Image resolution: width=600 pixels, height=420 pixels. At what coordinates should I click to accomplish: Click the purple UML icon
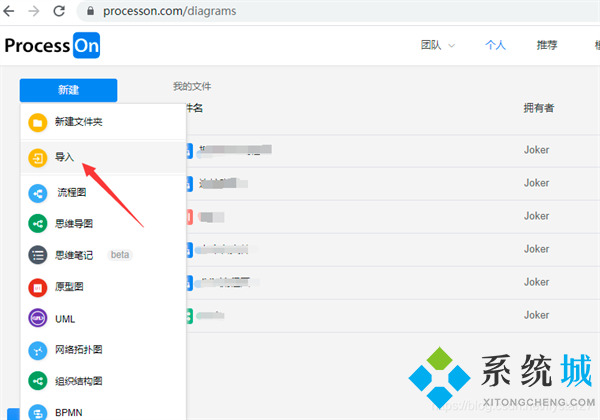pyautogui.click(x=38, y=318)
